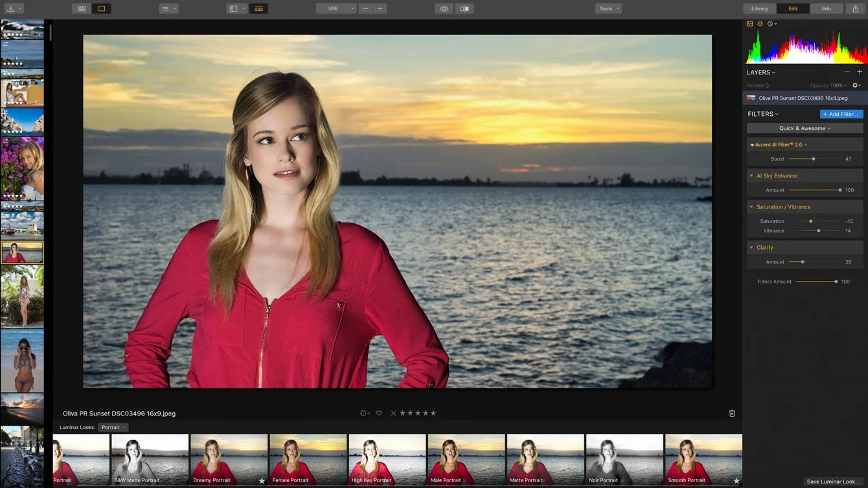Apply the Noir Portrait look
868x488 pixels.
(x=624, y=460)
